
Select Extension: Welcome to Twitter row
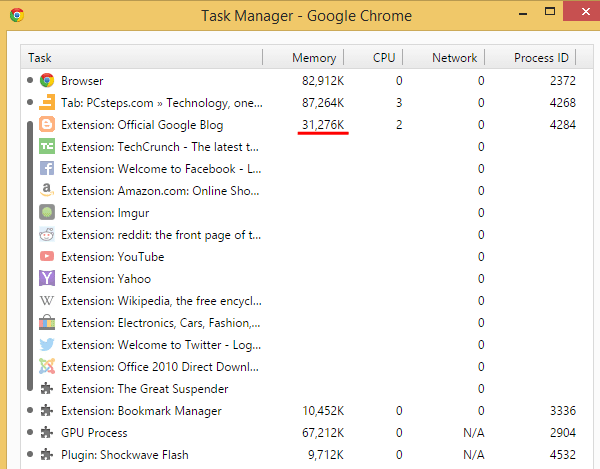(306, 345)
